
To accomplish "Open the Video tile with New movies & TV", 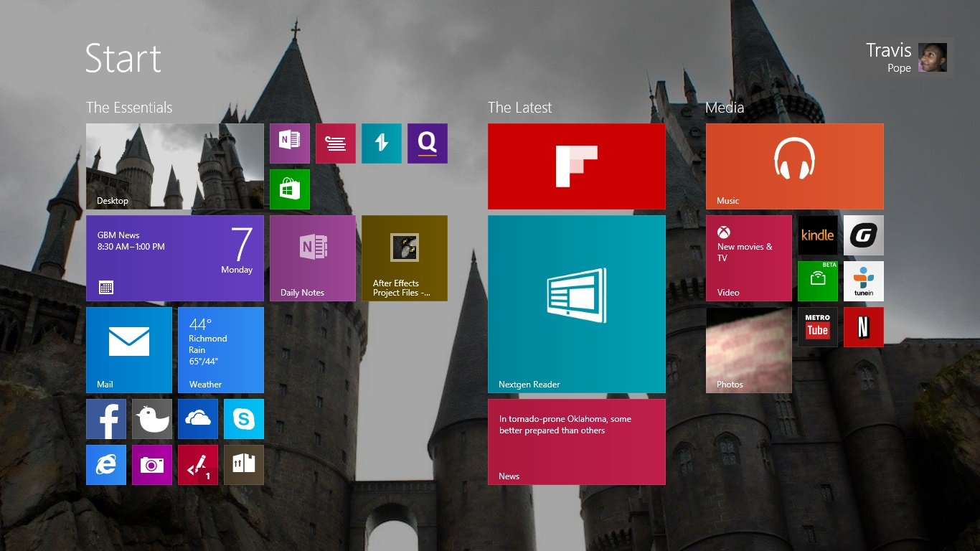I will [x=749, y=258].
